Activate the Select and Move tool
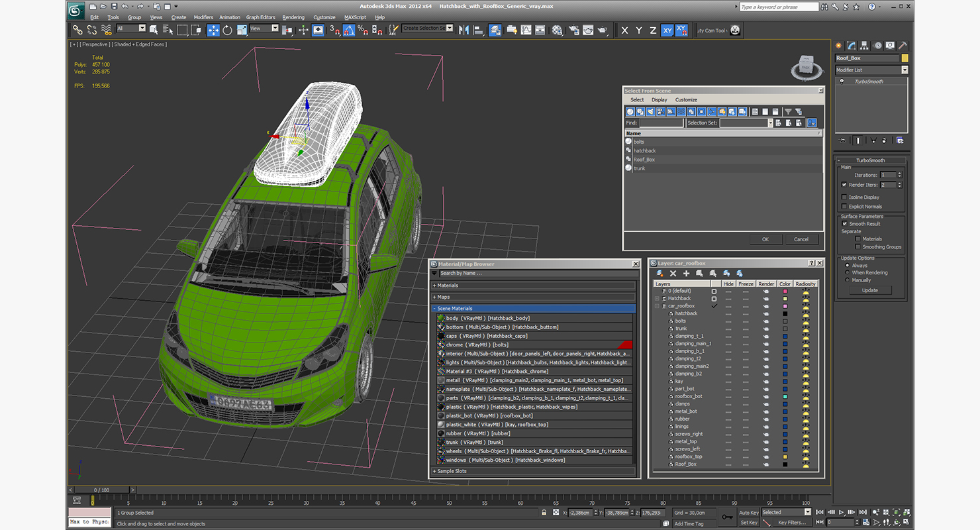Viewport: 980px width, 530px height. click(x=213, y=30)
